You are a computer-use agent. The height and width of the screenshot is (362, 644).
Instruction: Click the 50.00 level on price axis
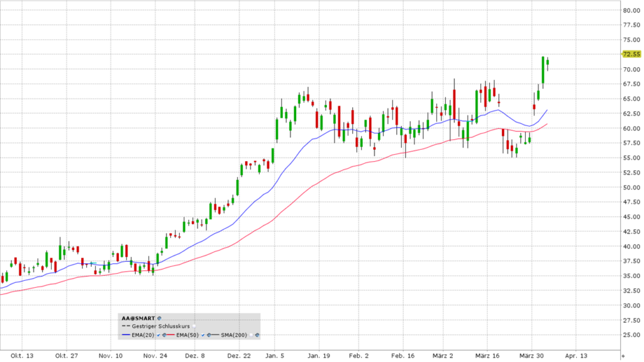tap(631, 188)
